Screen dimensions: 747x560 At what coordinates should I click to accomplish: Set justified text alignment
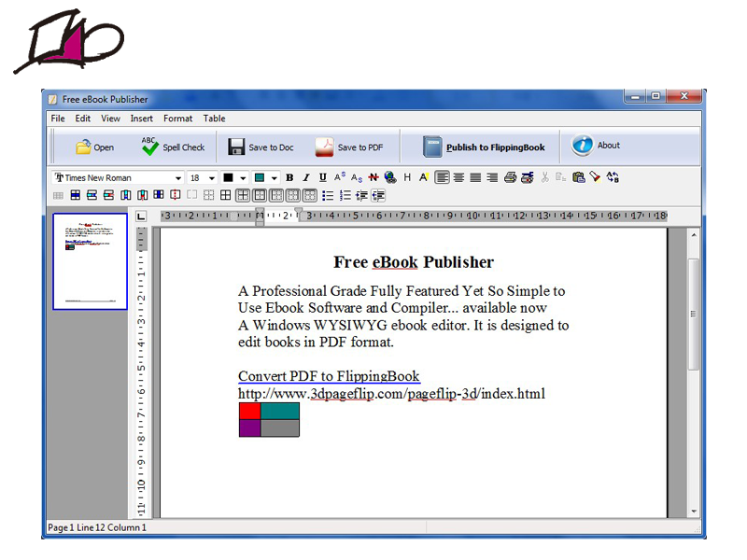pos(475,177)
